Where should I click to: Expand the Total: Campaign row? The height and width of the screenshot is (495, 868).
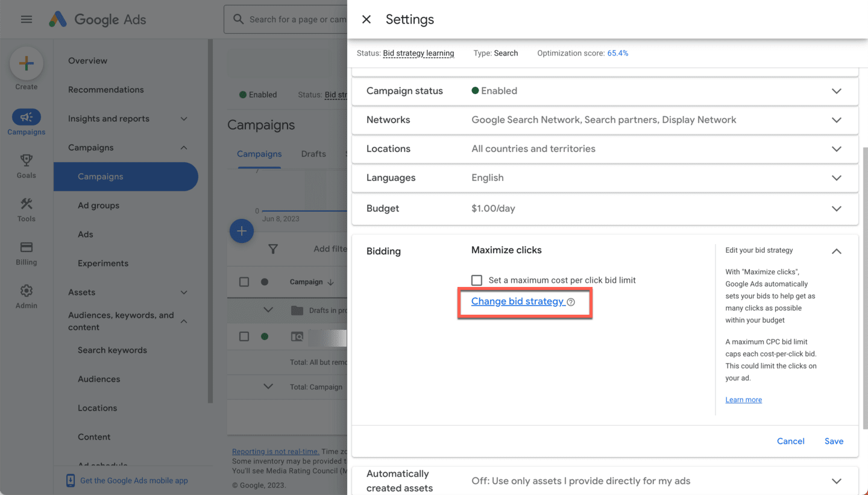point(268,386)
